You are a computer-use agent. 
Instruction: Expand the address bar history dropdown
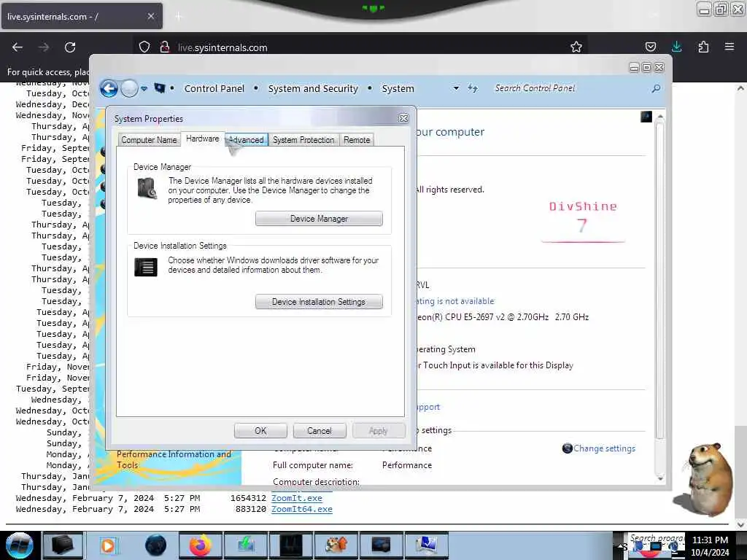pyautogui.click(x=456, y=88)
